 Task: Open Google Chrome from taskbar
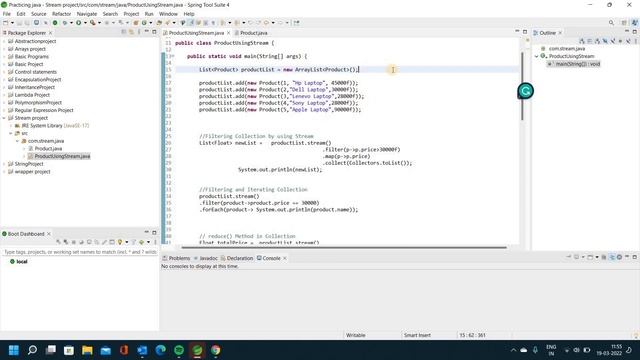coord(216,350)
